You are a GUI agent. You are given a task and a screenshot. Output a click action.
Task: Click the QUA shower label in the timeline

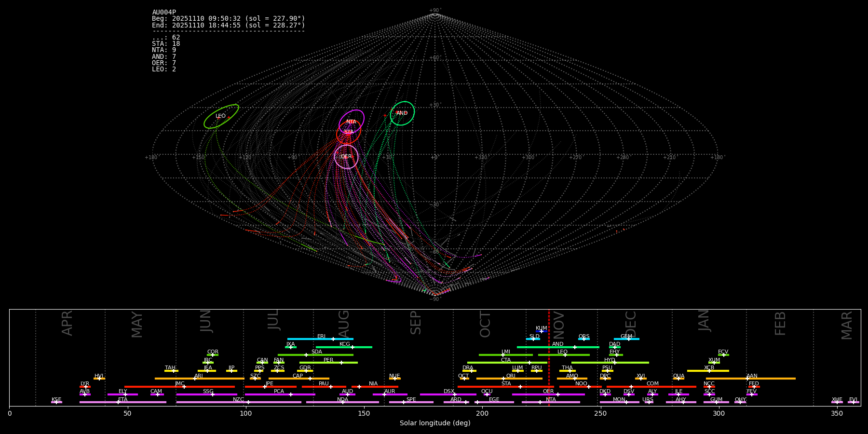pyautogui.click(x=678, y=376)
